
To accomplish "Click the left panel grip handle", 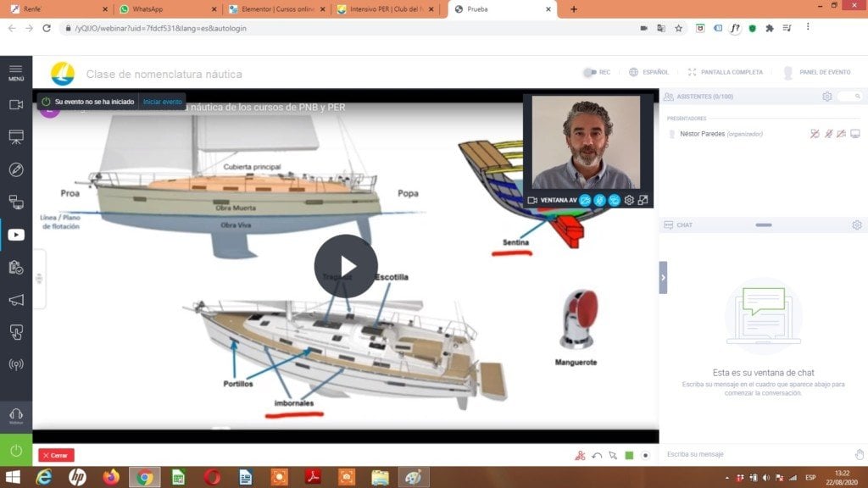I will pyautogui.click(x=39, y=278).
